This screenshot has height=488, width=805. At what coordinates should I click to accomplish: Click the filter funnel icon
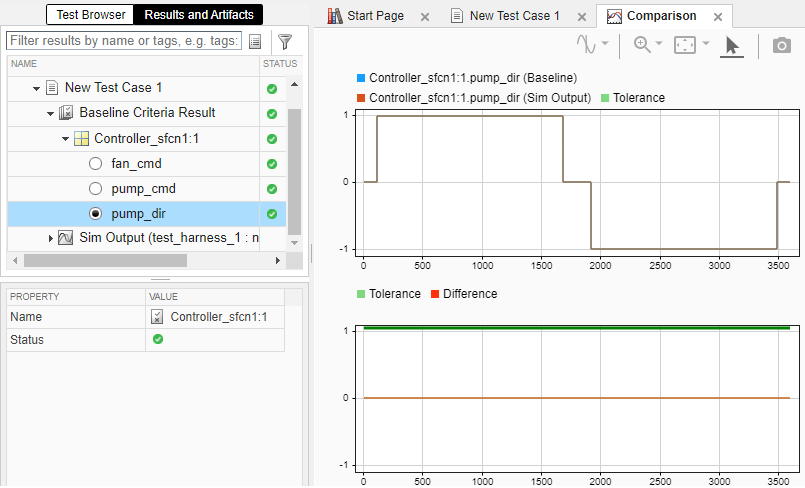285,41
